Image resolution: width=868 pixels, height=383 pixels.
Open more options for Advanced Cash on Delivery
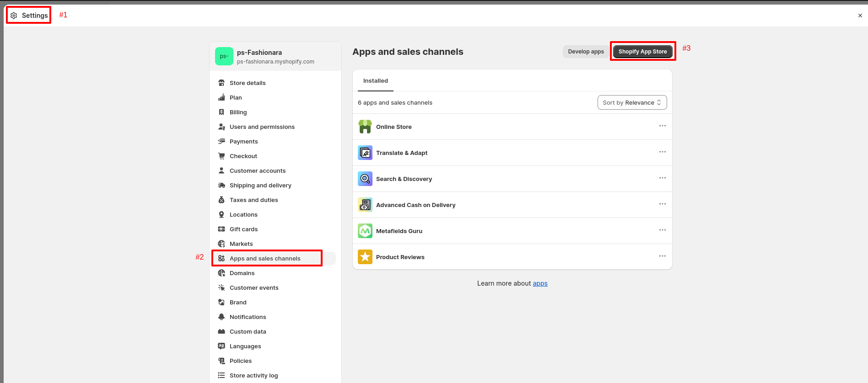pos(662,204)
